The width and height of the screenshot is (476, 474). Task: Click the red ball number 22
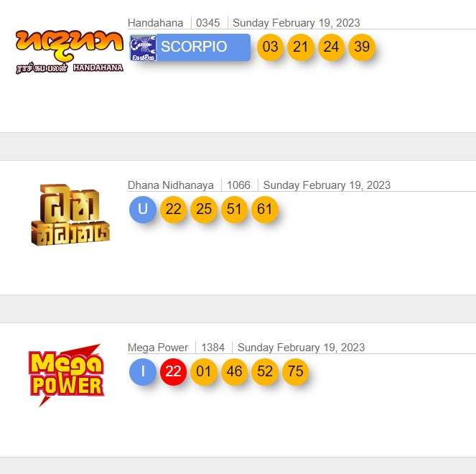(173, 371)
